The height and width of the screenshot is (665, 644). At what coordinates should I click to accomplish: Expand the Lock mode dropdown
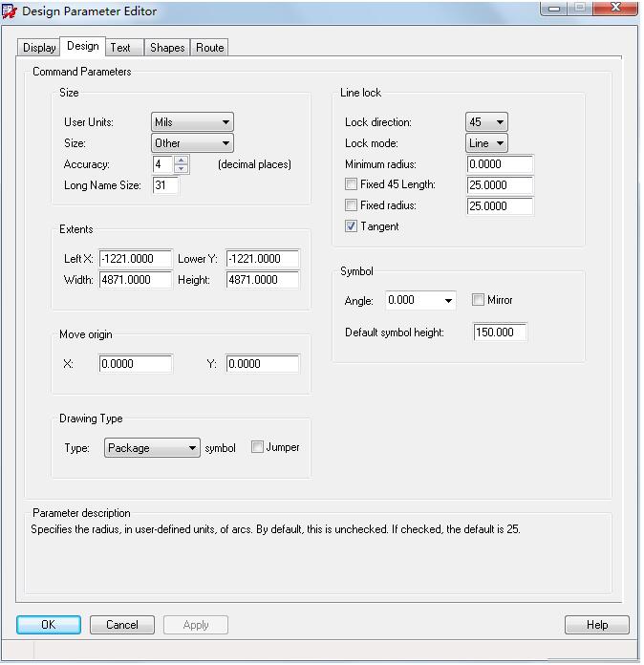tap(486, 143)
